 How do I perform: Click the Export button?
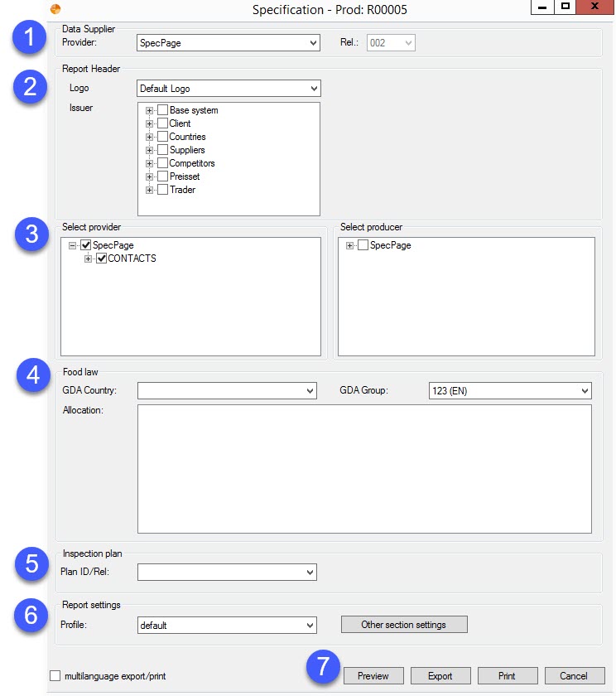(440, 676)
